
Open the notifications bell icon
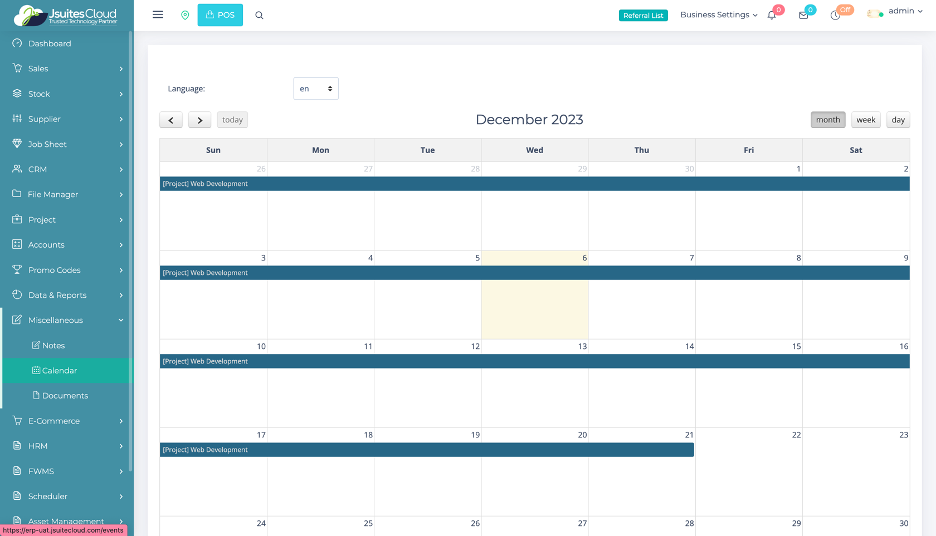[771, 15]
